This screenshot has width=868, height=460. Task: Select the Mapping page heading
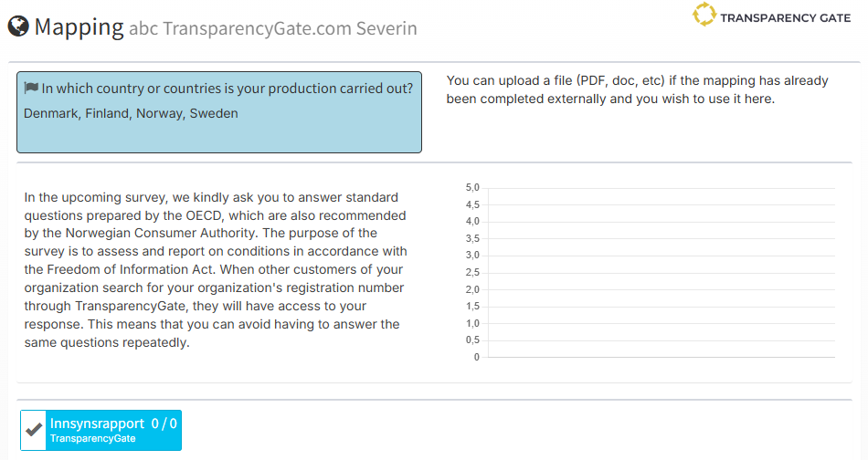click(79, 27)
